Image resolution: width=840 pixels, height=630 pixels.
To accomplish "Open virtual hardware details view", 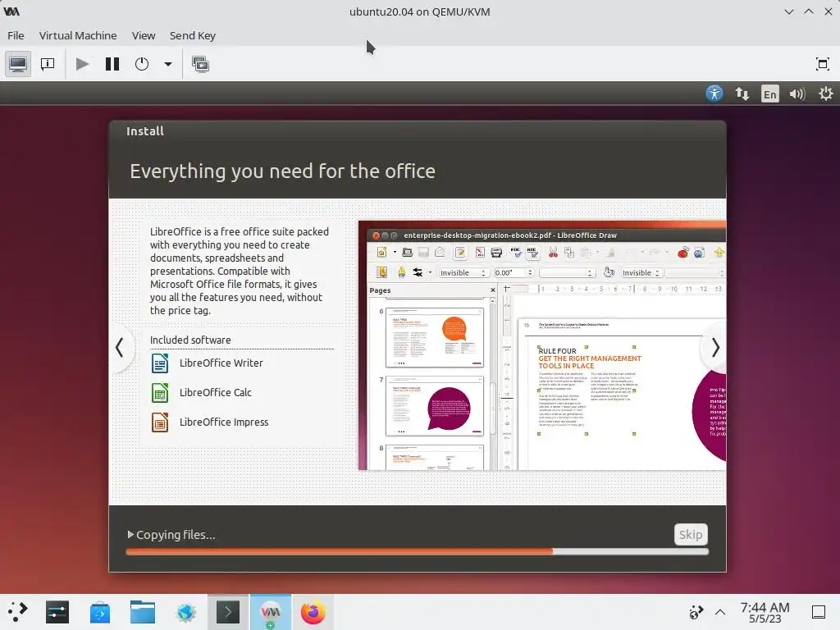I will [x=48, y=64].
